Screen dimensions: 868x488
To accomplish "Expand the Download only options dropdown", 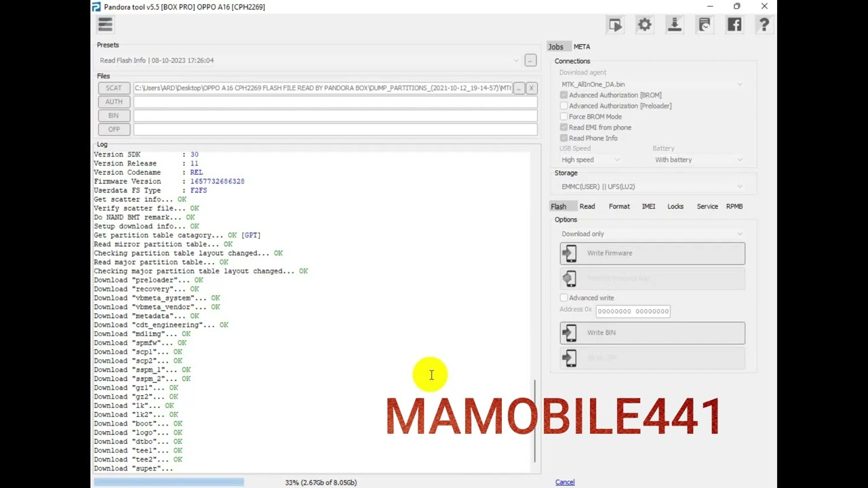I will pos(652,234).
